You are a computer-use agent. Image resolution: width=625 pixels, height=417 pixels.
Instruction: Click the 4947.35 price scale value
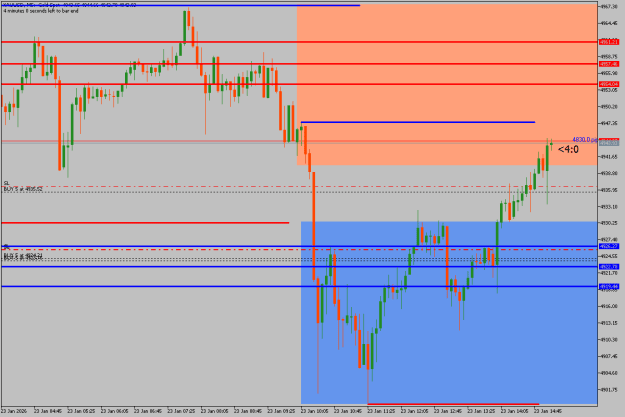609,124
